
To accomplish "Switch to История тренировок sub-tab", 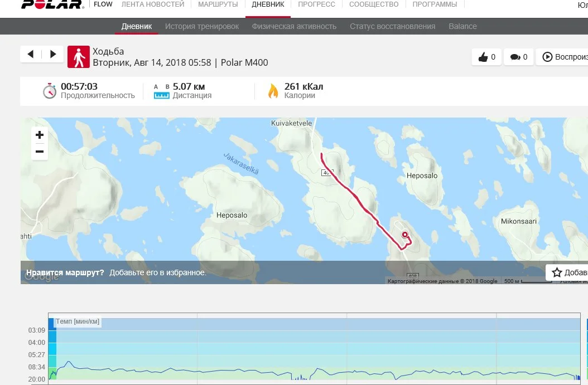I will click(202, 26).
